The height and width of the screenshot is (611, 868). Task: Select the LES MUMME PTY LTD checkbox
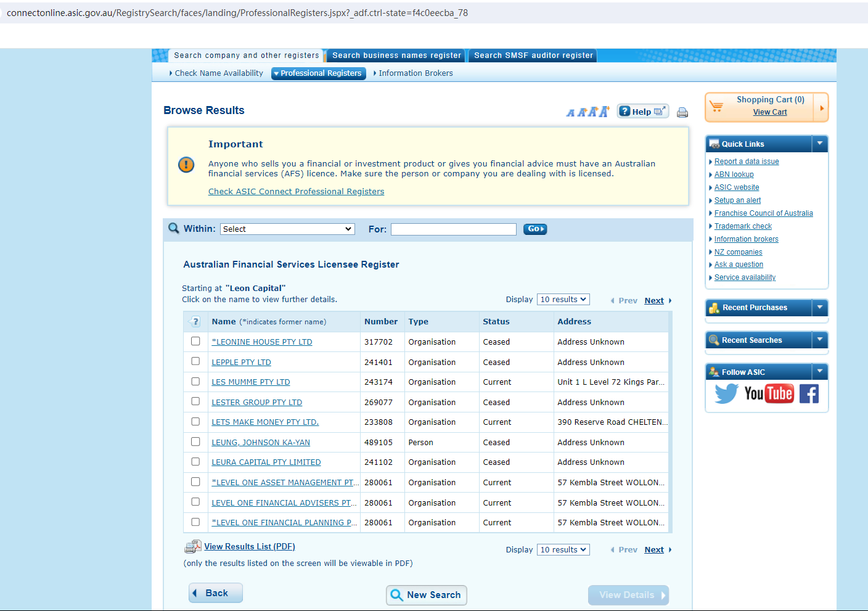(195, 382)
